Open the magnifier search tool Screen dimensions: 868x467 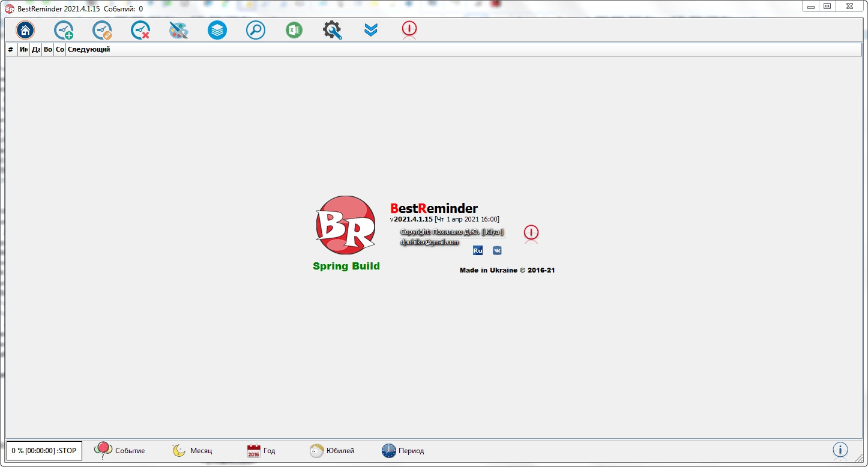click(x=256, y=30)
